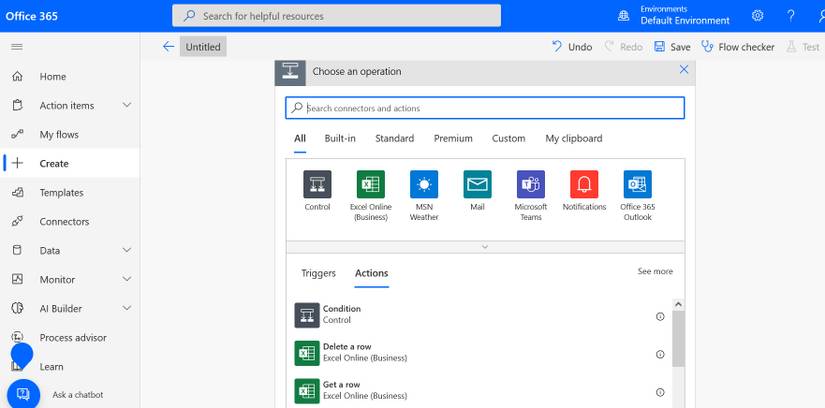Open the Ask a chatbot bubble icon
The width and height of the screenshot is (825, 408).
[x=23, y=394]
